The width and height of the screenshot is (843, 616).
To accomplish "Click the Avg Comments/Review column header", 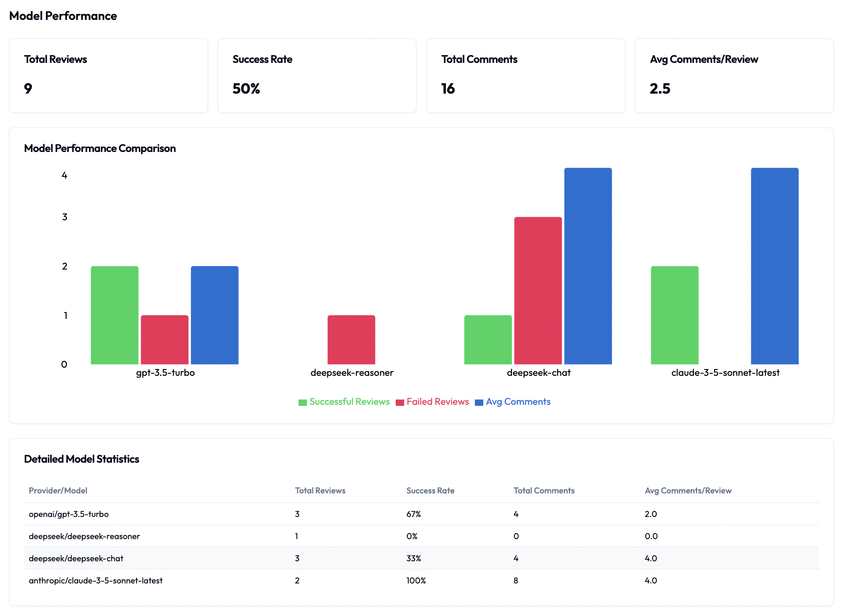I will click(x=688, y=491).
